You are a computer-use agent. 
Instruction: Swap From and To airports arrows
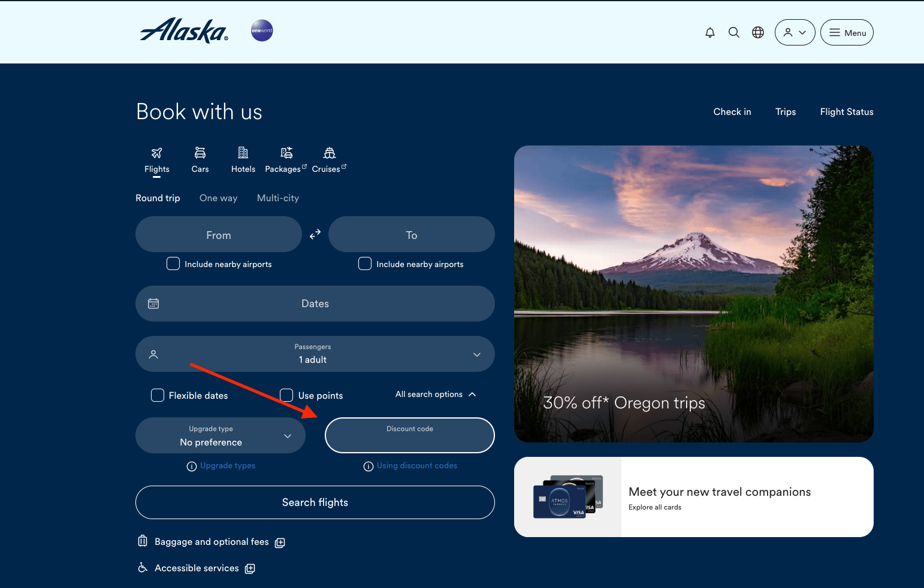point(315,234)
